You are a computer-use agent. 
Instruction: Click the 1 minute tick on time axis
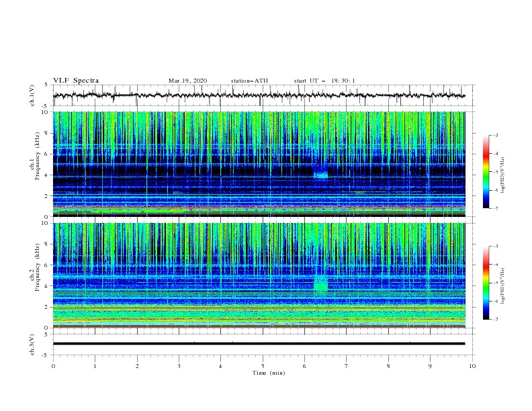[95, 366]
